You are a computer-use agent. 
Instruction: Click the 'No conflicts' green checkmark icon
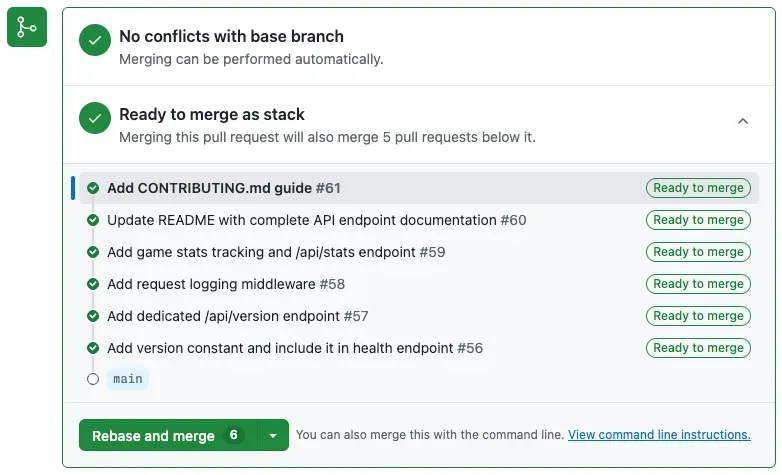click(95, 41)
